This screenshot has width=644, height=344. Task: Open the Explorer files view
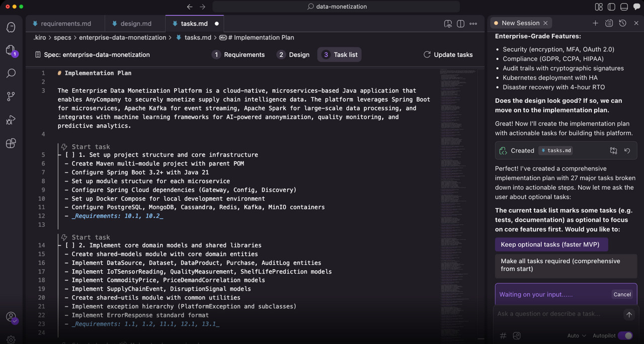(11, 50)
